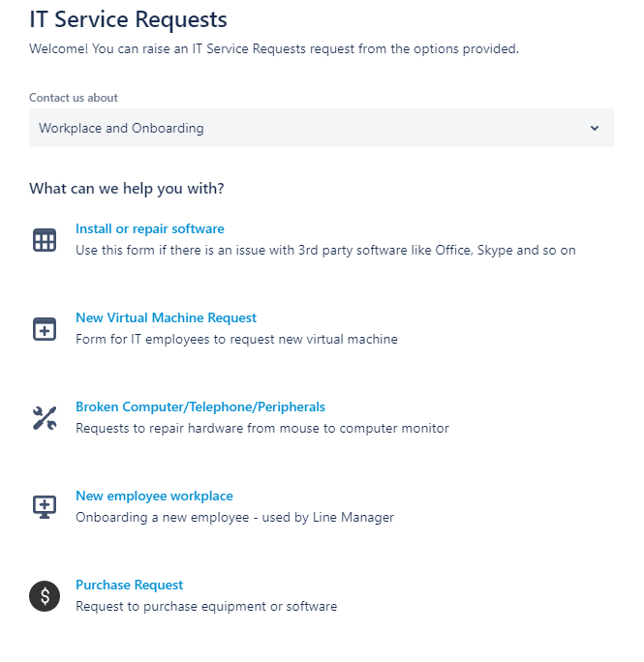The height and width of the screenshot is (662, 644).
Task: Click description 'Requests to repair hardware from mouse to computer monitor'
Action: tap(262, 429)
